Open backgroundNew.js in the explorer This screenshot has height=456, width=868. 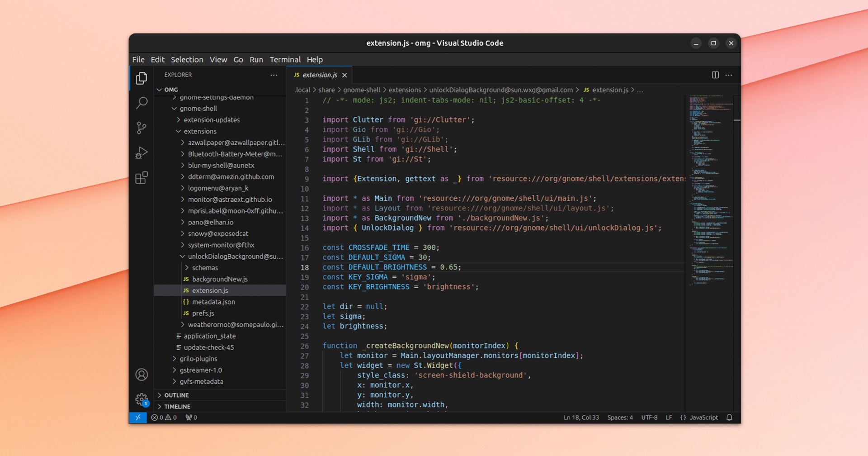coord(220,279)
